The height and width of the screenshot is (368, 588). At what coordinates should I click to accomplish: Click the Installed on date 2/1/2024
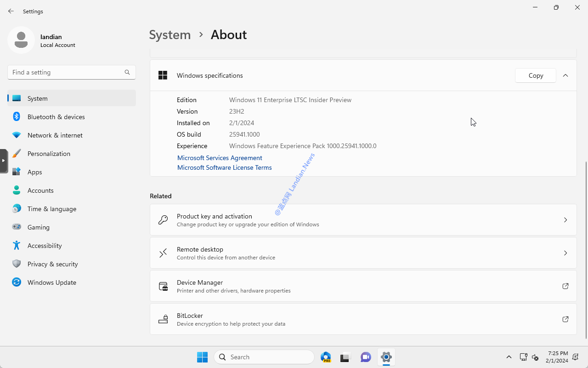(x=242, y=123)
